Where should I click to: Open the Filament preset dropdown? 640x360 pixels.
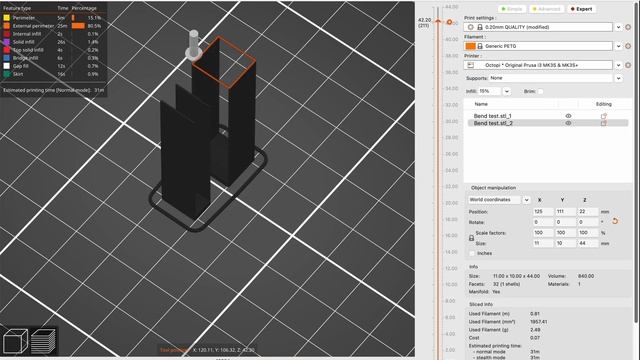point(619,46)
